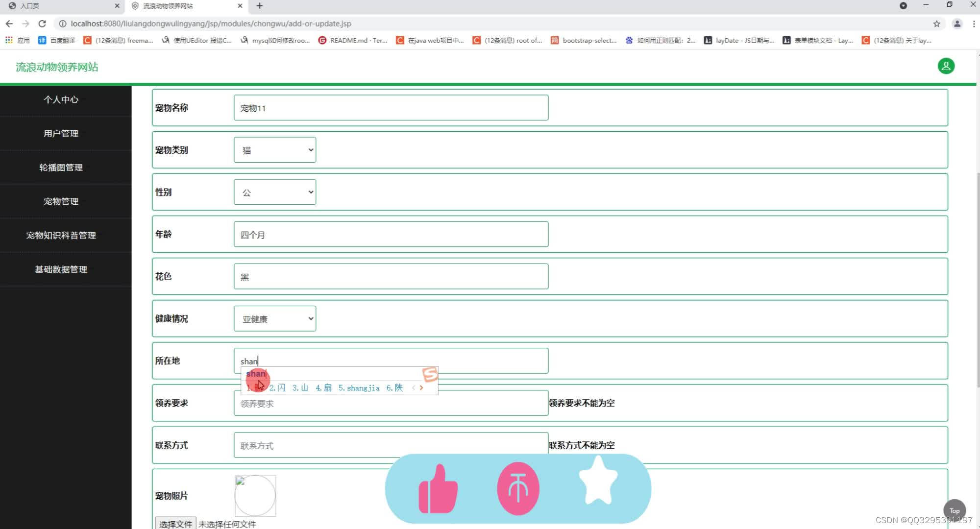Close the 流浪动物领养网站 tab

(240, 6)
